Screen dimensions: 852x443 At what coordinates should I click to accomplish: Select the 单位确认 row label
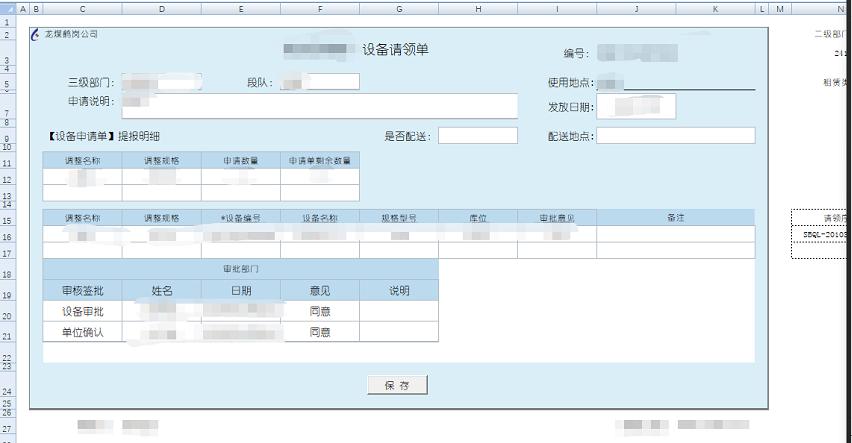(83, 332)
